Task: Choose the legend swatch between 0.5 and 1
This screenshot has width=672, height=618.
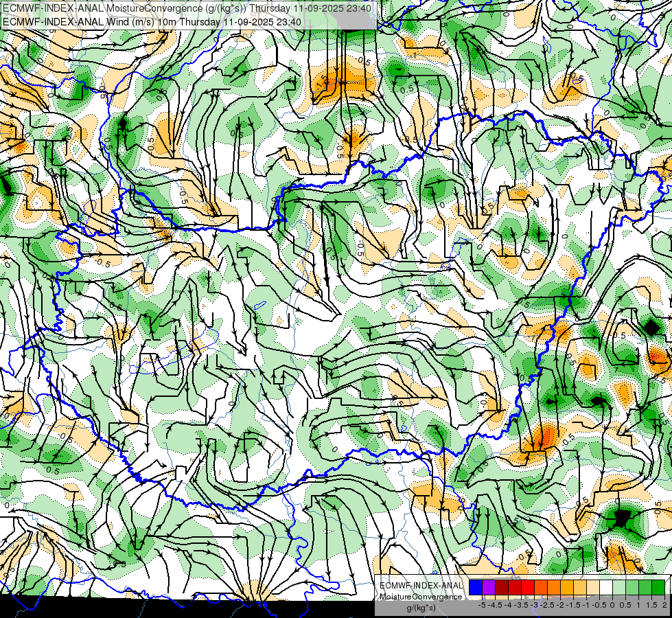Action: (x=632, y=587)
